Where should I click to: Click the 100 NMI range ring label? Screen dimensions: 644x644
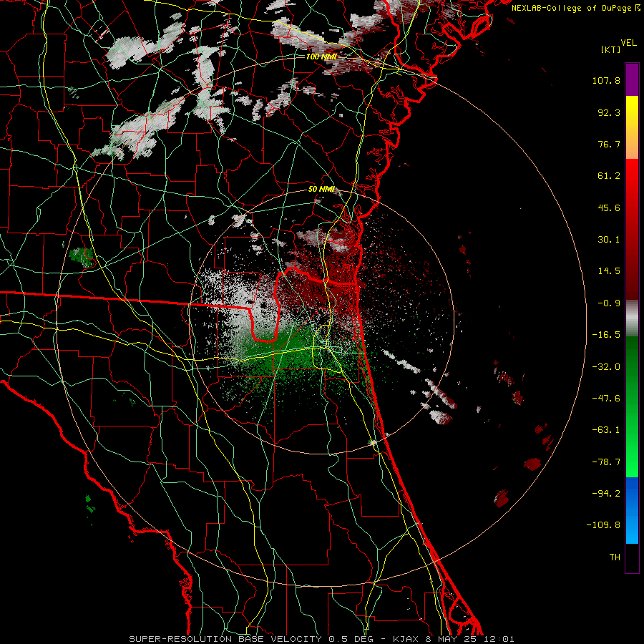[321, 57]
